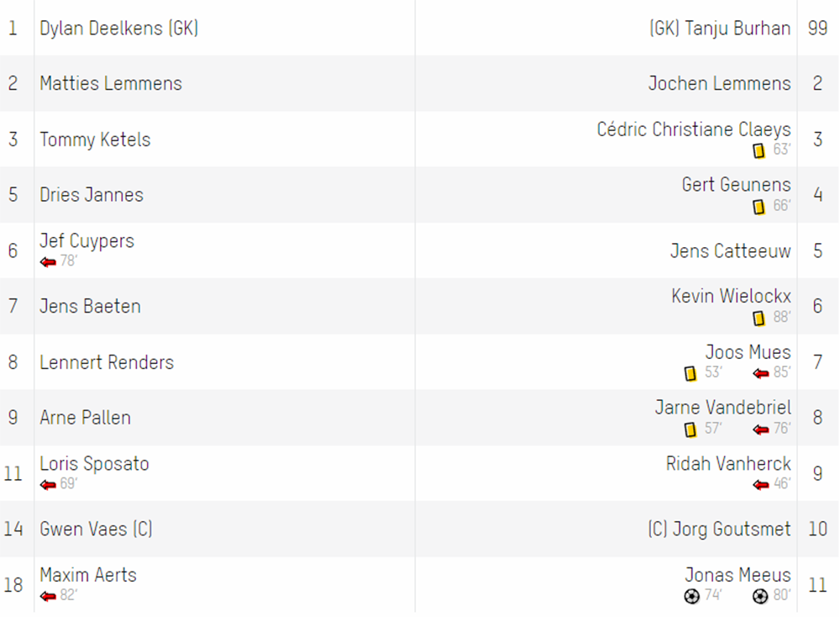The image size is (840, 617).
Task: Click Jens Catteeuw's name
Action: (x=730, y=250)
